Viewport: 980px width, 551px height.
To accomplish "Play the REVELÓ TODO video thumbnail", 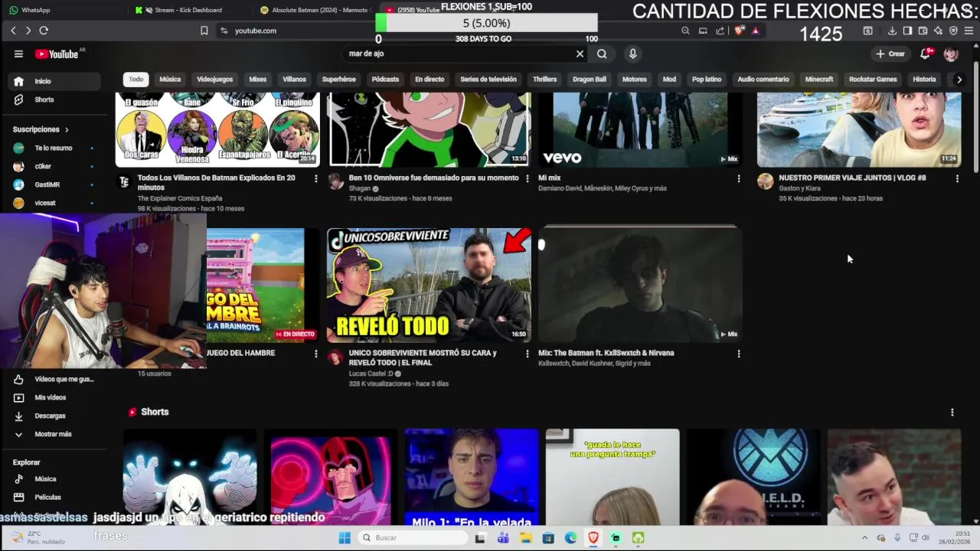I will [x=429, y=285].
